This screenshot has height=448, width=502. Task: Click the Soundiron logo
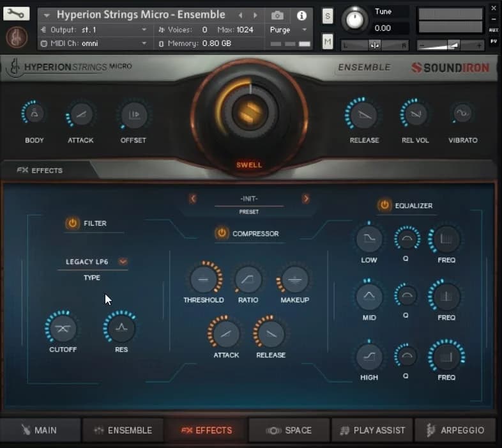click(x=450, y=67)
